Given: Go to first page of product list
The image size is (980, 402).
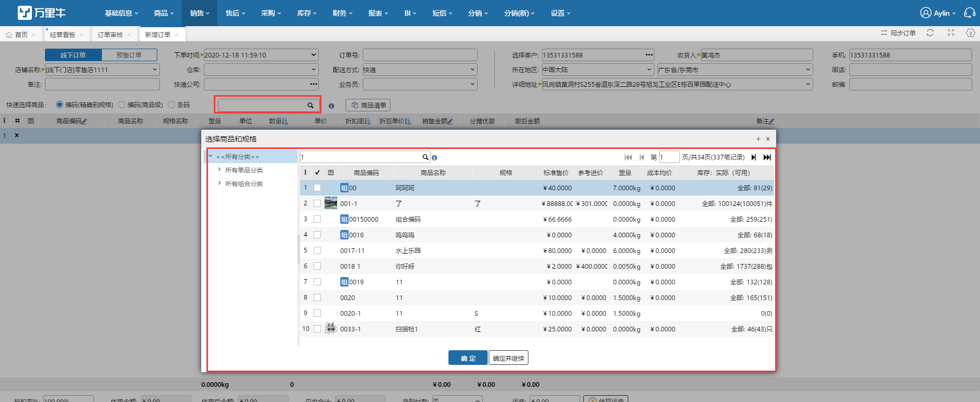Looking at the screenshot, I should coord(628,157).
